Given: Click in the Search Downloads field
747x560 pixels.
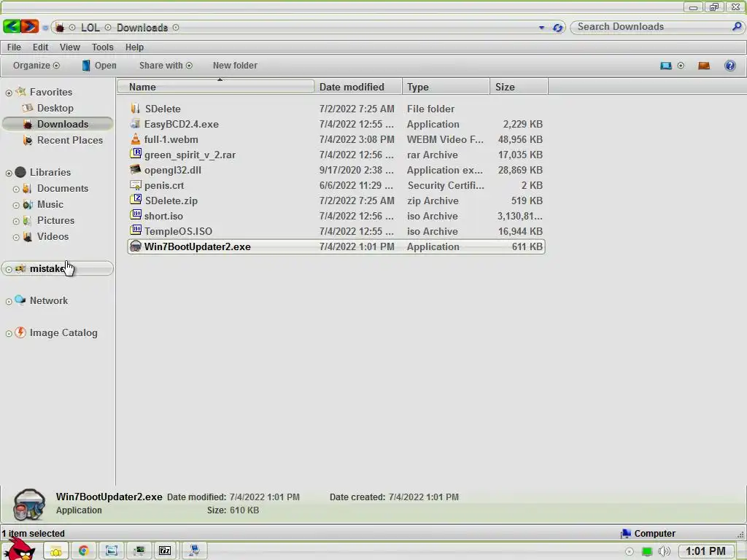Looking at the screenshot, I should (x=650, y=27).
